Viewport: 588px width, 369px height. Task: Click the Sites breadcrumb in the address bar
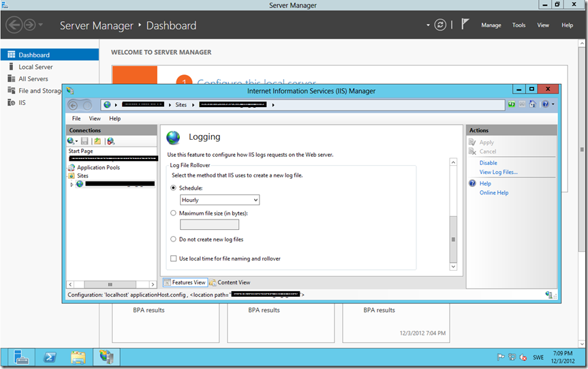point(181,105)
